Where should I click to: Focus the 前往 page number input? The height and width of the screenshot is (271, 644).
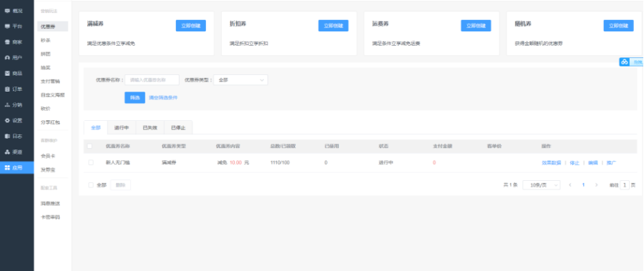(x=625, y=185)
